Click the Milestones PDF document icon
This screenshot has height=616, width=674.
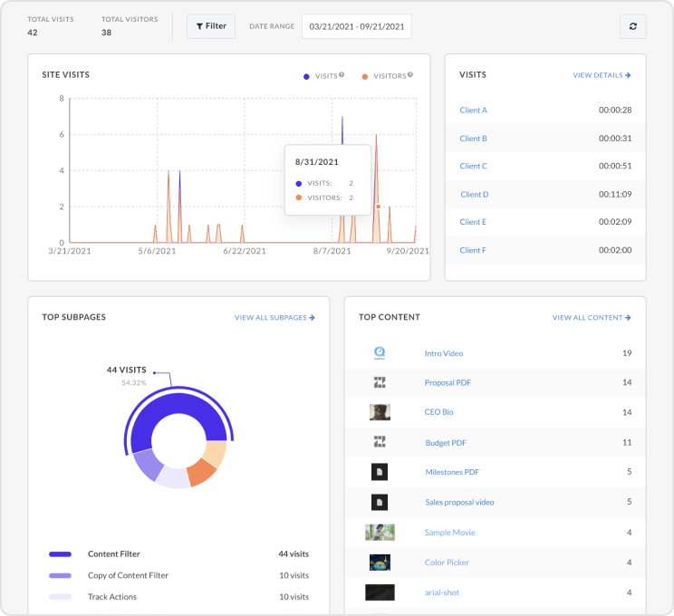(380, 472)
